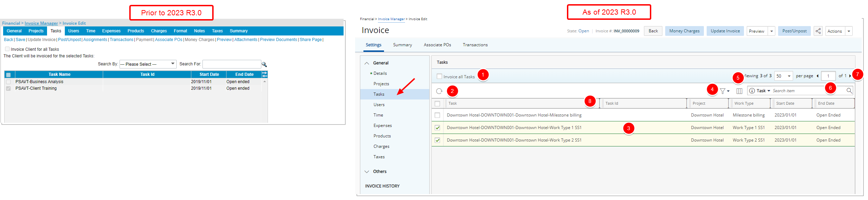
Task: Click the Task Id column header in new grid
Action: pos(643,103)
